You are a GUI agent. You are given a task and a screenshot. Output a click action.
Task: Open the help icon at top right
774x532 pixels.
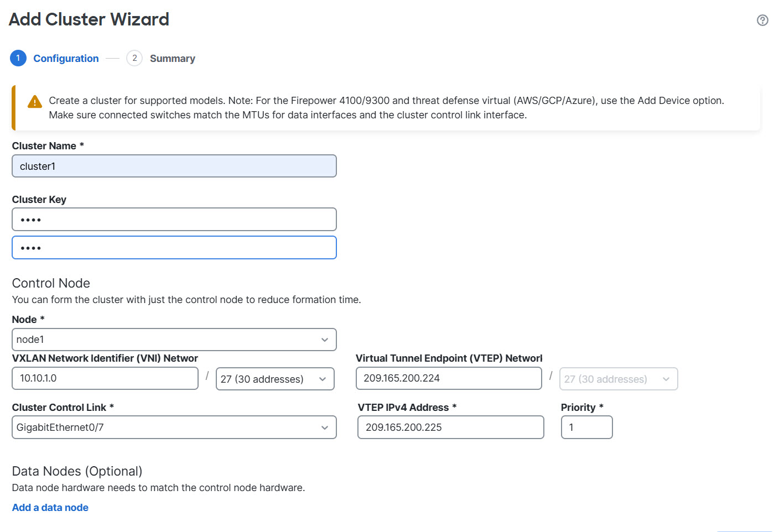[x=763, y=20]
